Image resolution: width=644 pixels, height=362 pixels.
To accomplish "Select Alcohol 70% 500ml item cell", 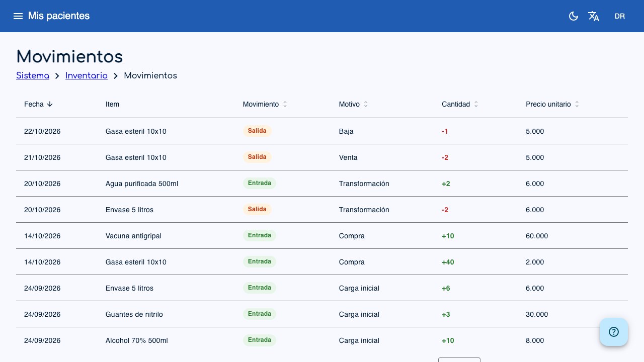I will tap(137, 340).
